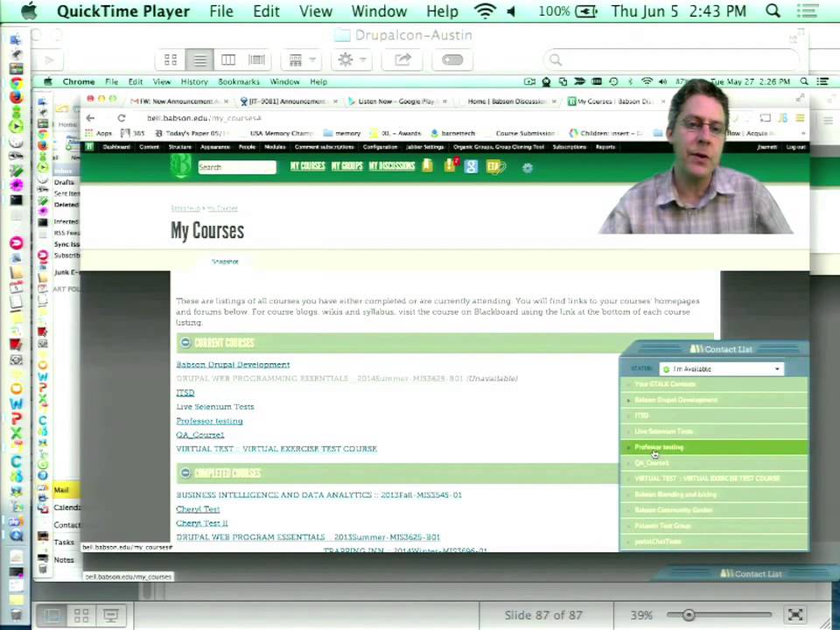This screenshot has width=840, height=630.
Task: Switch Finder to cover flow view
Action: point(256,59)
